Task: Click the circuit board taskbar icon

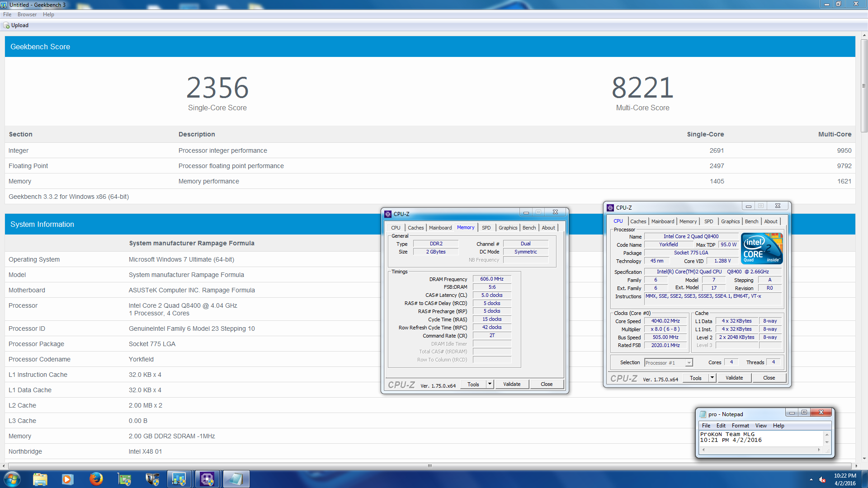Action: (x=124, y=479)
